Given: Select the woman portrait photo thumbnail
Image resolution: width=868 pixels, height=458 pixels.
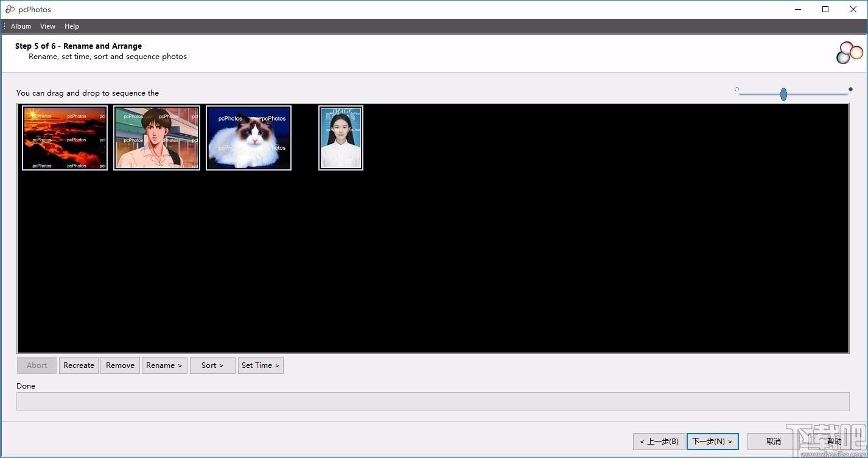Looking at the screenshot, I should pos(341,138).
